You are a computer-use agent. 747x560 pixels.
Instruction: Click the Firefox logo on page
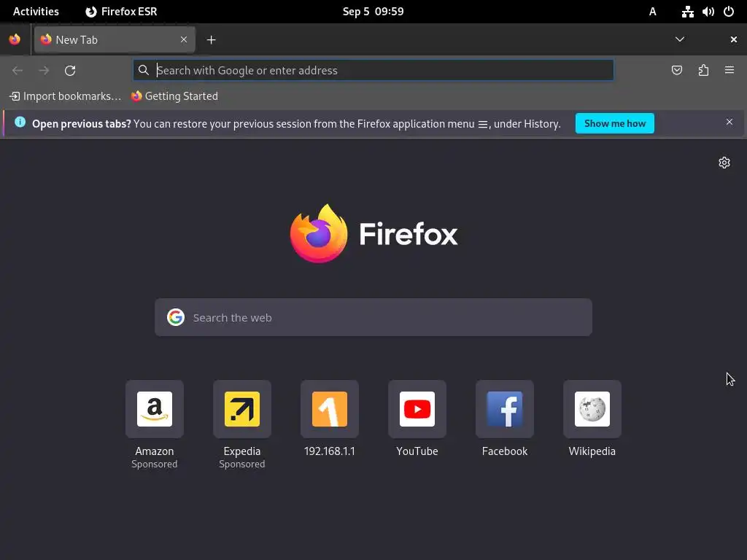pos(373,234)
